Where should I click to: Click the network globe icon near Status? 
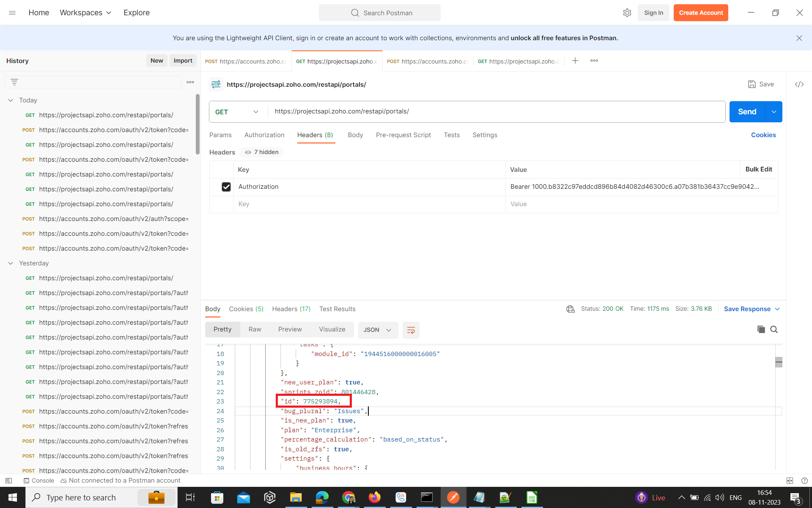point(570,309)
